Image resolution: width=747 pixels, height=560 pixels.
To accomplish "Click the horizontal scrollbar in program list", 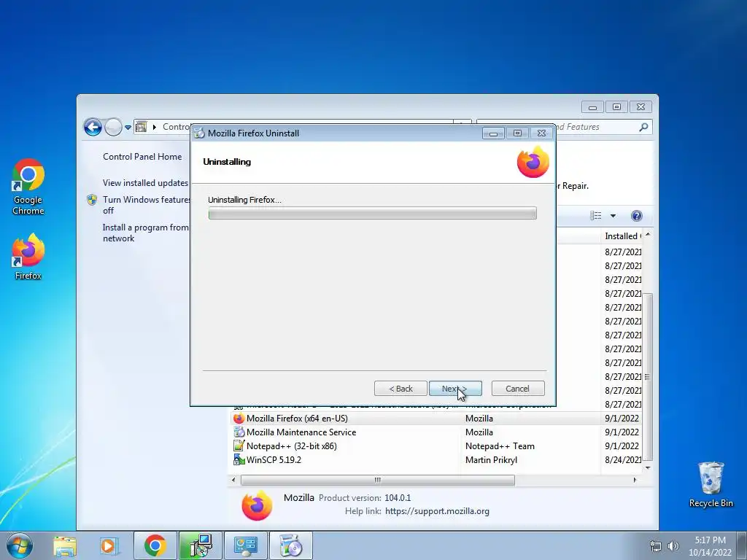I will pyautogui.click(x=377, y=480).
